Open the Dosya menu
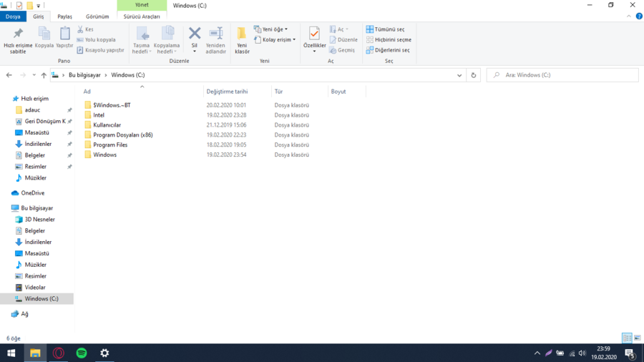Image resolution: width=644 pixels, height=362 pixels. [x=13, y=16]
